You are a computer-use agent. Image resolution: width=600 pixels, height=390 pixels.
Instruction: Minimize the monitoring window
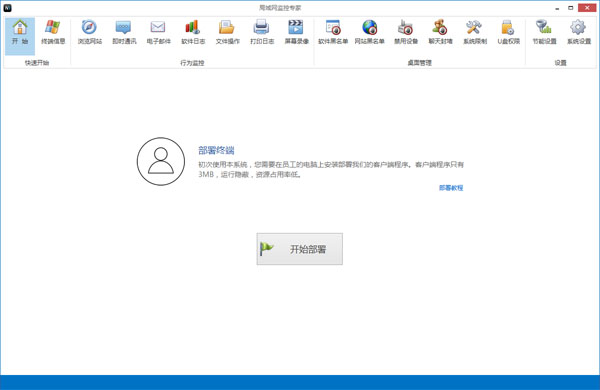[x=557, y=8]
